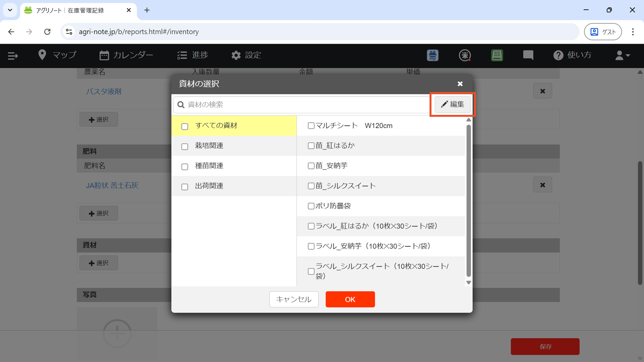Remove the バスタ液剤 row with X

click(543, 91)
